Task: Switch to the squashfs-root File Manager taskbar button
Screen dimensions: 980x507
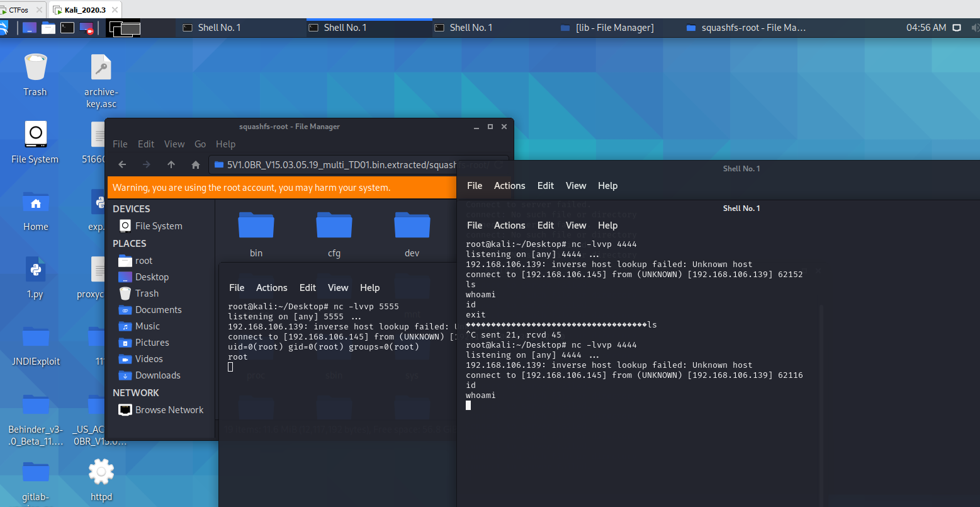Action: [746, 28]
